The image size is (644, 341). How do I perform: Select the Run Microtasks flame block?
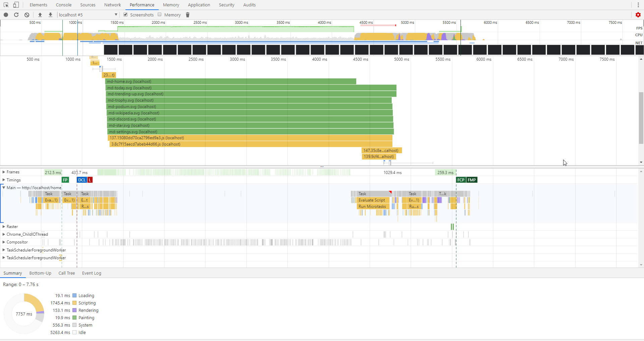[x=373, y=207]
